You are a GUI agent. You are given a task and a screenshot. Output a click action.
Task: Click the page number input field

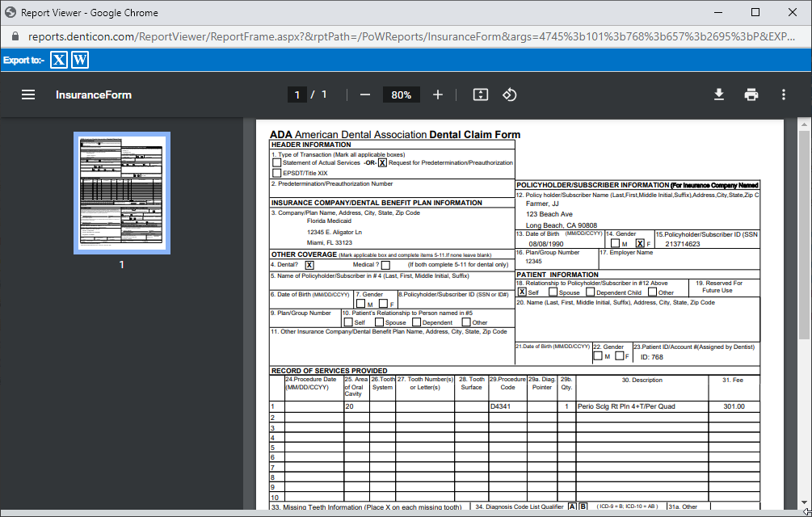(x=297, y=95)
